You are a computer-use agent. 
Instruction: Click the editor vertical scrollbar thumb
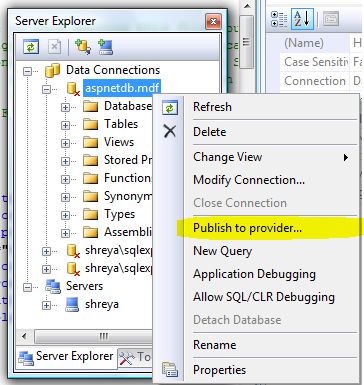pos(247,42)
